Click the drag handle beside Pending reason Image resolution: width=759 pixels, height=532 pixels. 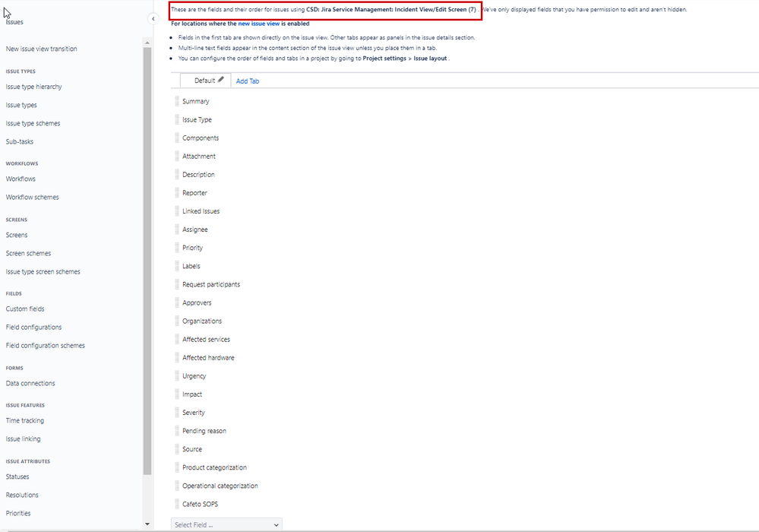pyautogui.click(x=177, y=431)
